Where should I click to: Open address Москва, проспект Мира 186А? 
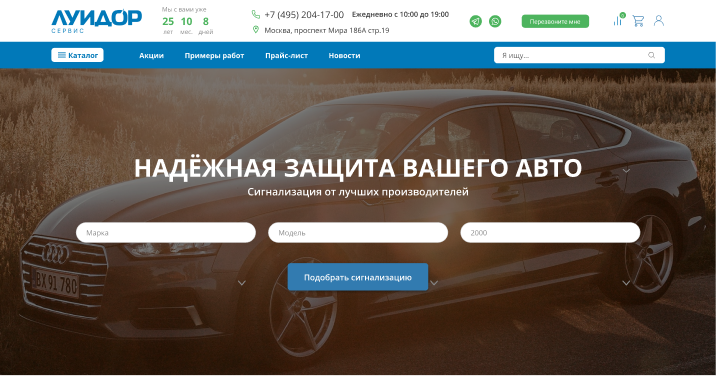pyautogui.click(x=327, y=30)
